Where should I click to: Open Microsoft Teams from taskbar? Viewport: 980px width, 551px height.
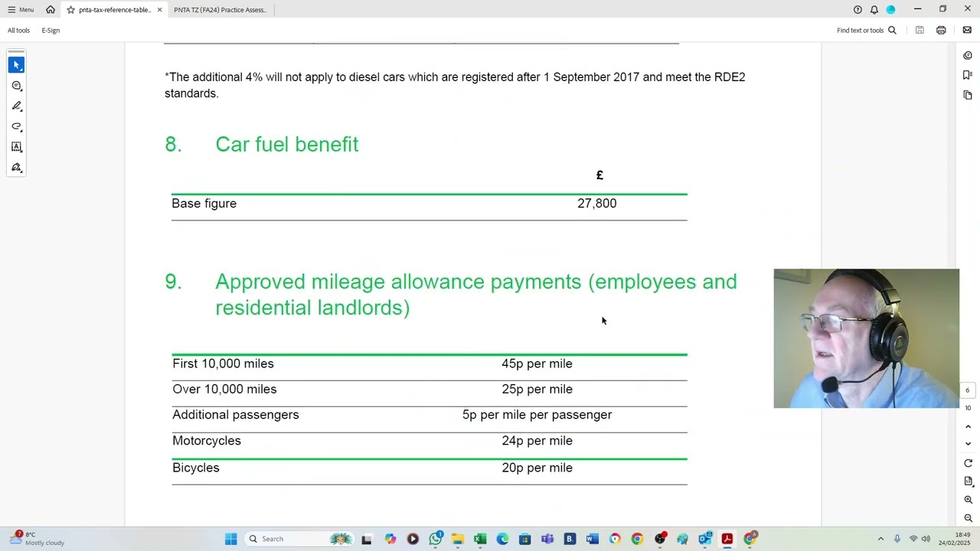pyautogui.click(x=547, y=539)
